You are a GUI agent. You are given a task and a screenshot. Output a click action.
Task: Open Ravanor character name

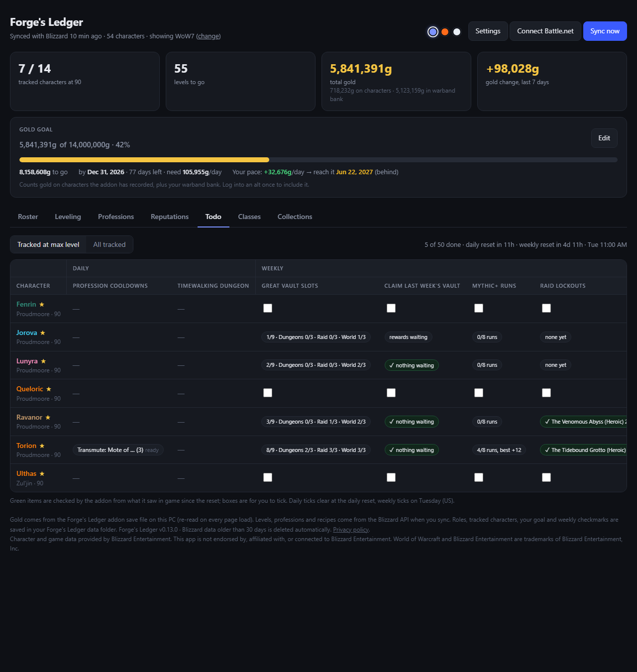click(29, 417)
